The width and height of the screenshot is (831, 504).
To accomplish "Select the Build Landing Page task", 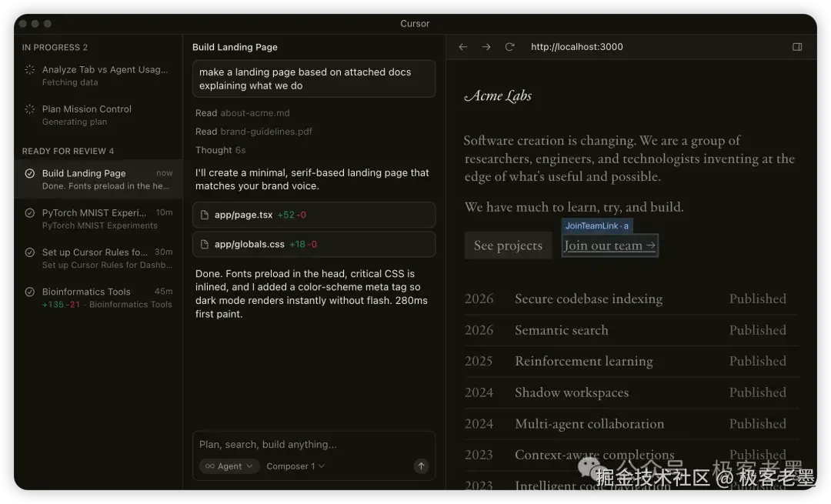I will tap(98, 179).
